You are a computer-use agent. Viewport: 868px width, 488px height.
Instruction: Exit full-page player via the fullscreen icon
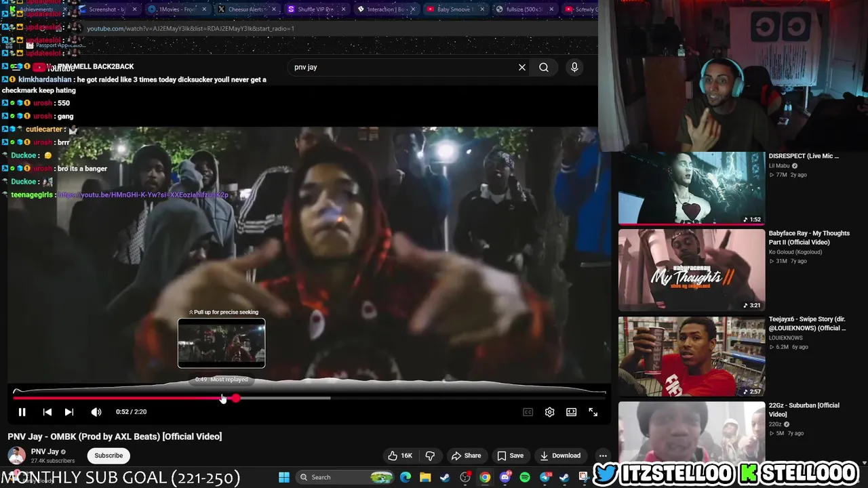click(x=593, y=412)
